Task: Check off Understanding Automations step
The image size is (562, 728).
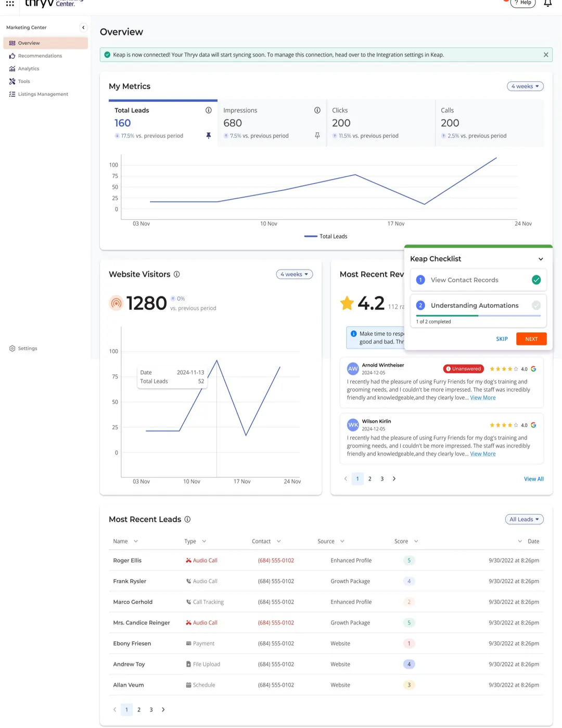Action: point(536,305)
